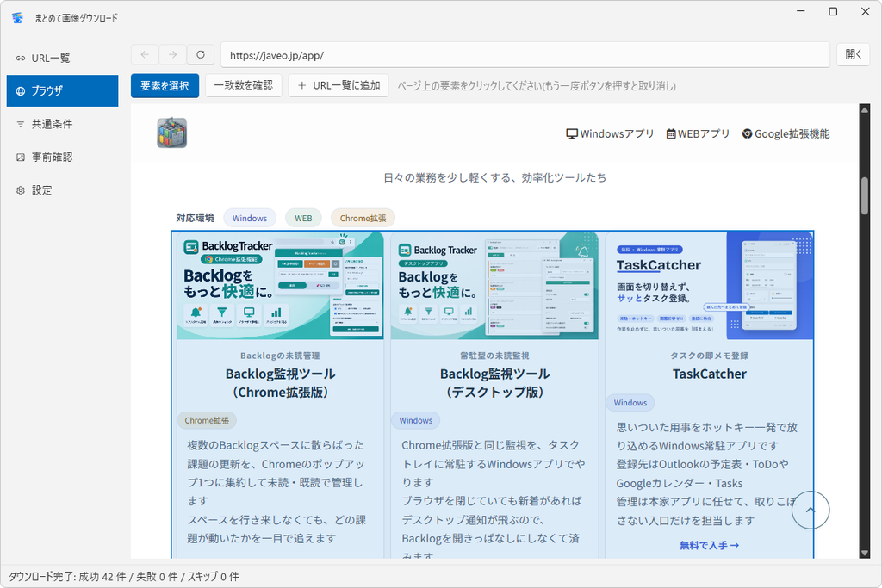Click the Windows tag in the desktop-version card

[416, 420]
